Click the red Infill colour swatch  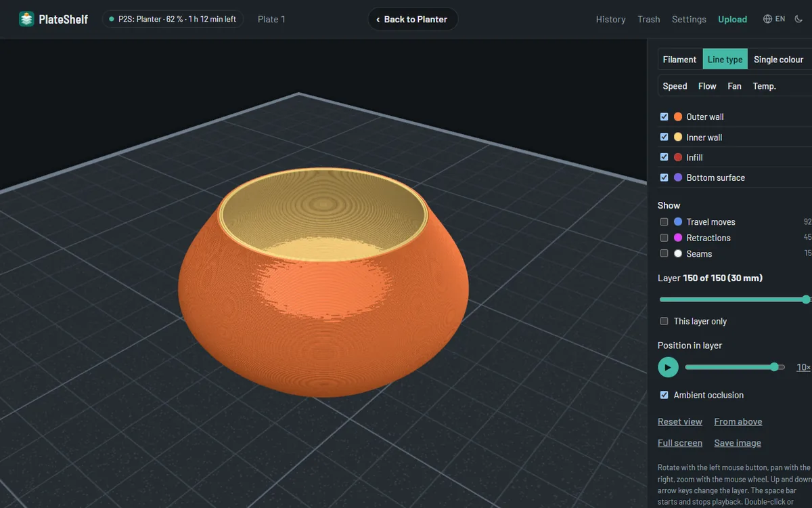tap(678, 157)
